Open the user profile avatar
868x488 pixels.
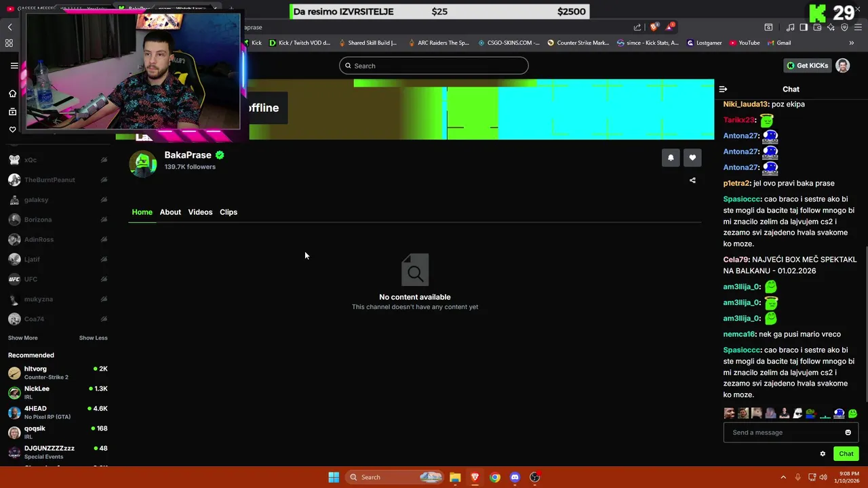[x=842, y=66]
